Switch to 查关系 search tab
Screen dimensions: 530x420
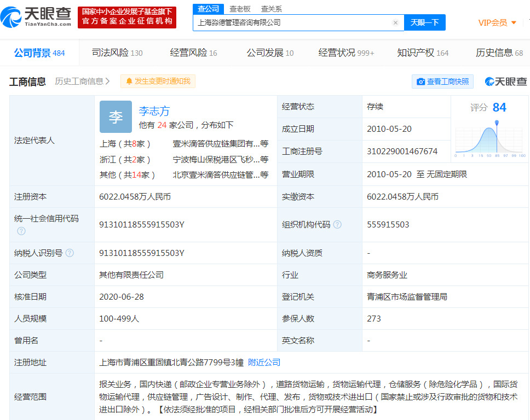(272, 9)
